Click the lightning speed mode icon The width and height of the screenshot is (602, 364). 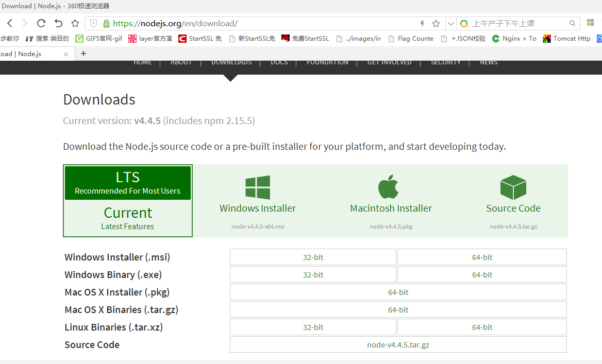tap(422, 24)
